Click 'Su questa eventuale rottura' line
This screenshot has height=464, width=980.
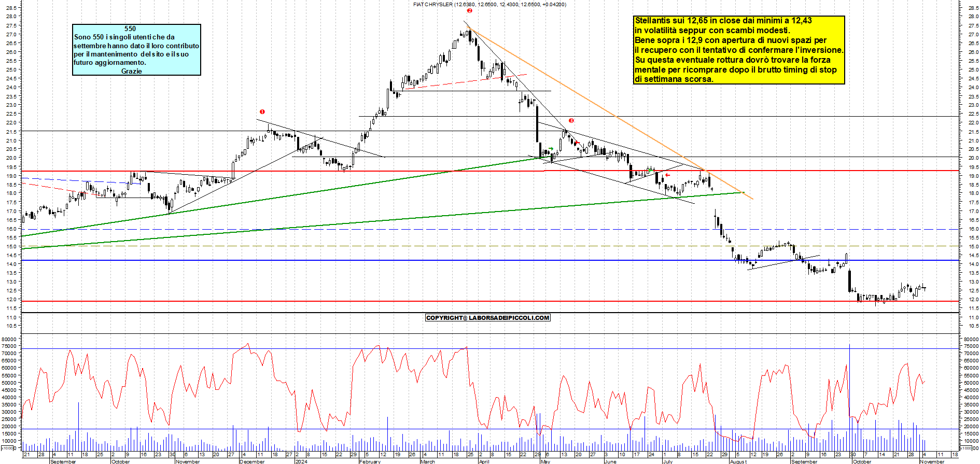click(733, 60)
